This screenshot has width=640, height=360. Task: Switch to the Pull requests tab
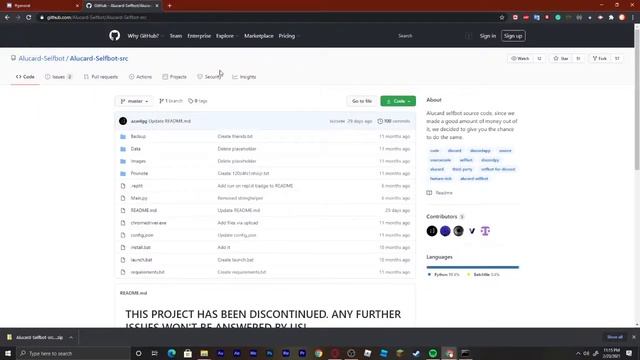coord(101,77)
